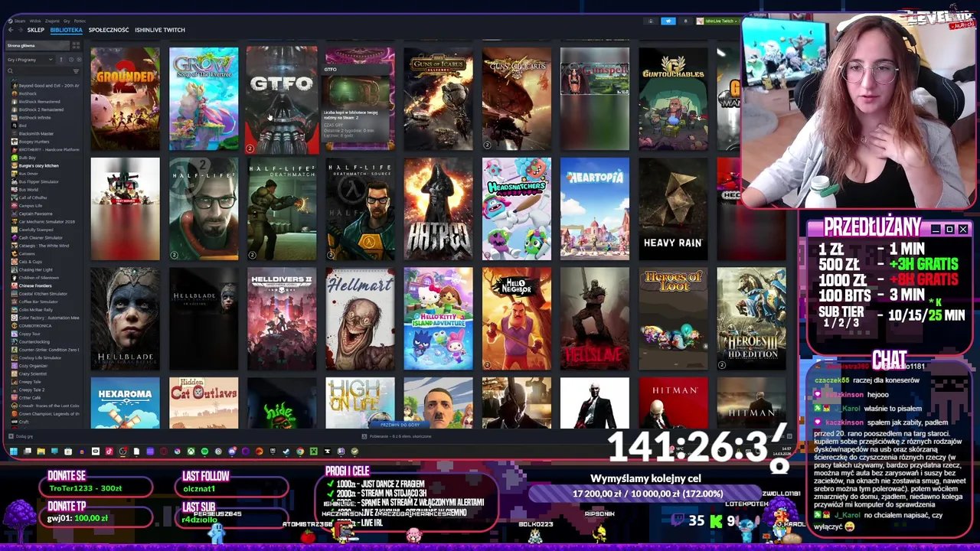Click the Dodaj grę add-game button

pos(20,436)
